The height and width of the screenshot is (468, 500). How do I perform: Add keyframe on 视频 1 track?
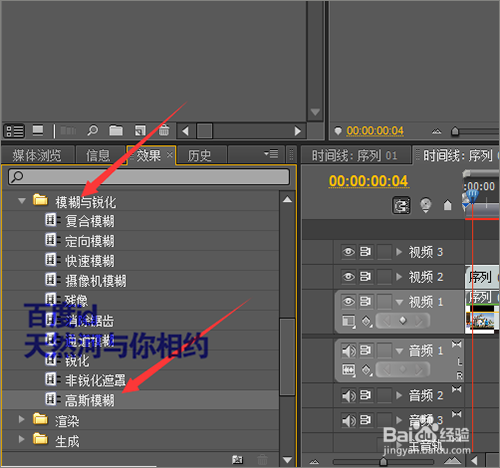(403, 321)
